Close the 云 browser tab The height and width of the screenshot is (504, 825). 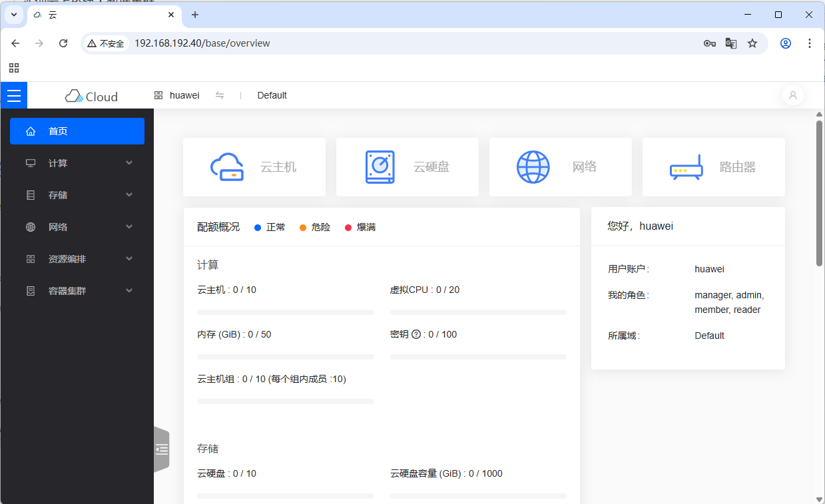[171, 15]
